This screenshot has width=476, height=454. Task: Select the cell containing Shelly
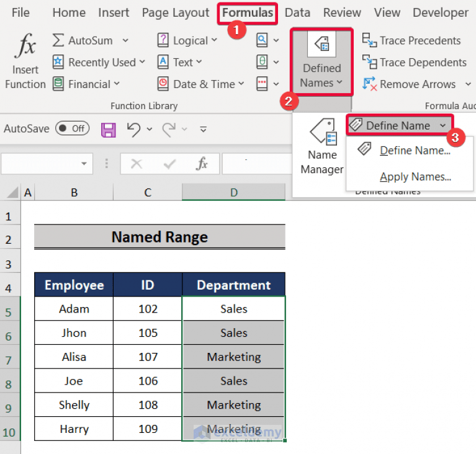74,404
